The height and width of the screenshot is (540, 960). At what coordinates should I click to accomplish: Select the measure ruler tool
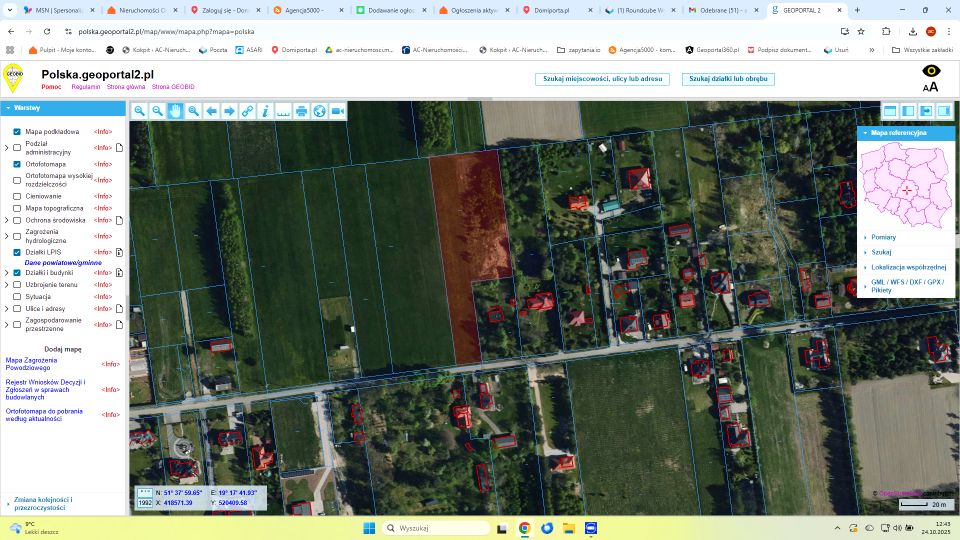tap(283, 111)
